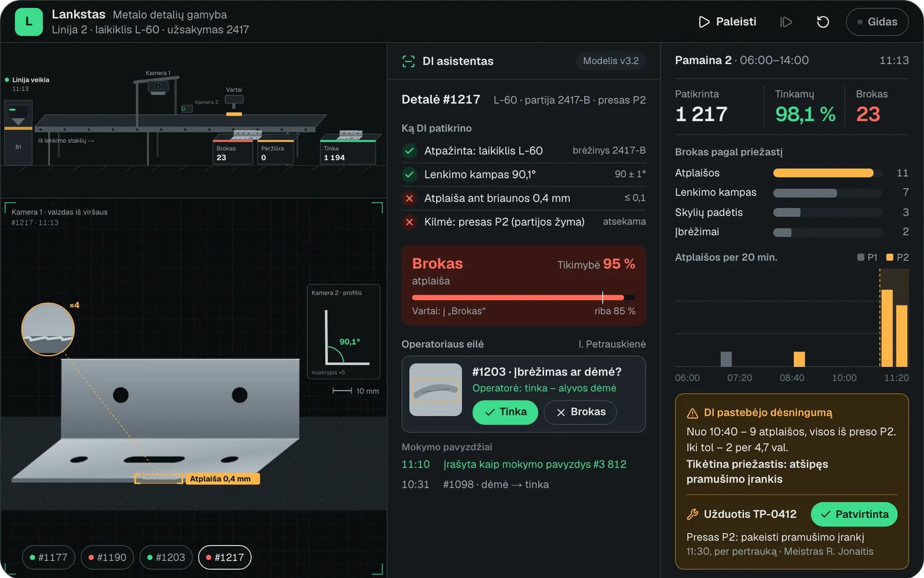
Task: Click the restart loop icon
Action: (x=823, y=22)
